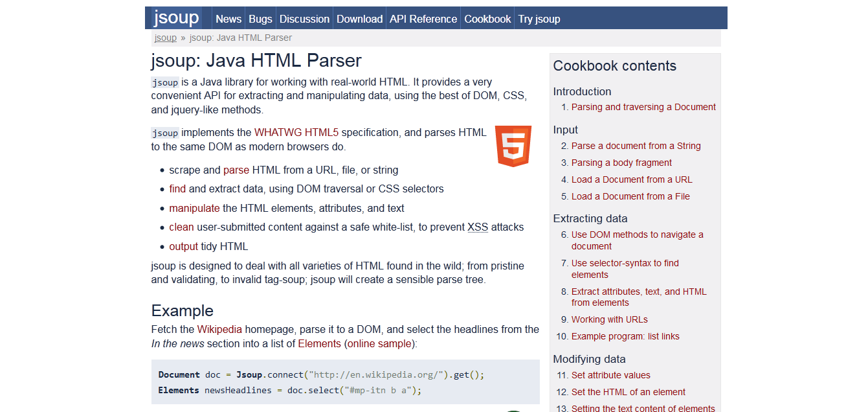Open the Download page
The image size is (868, 412).
tap(359, 19)
